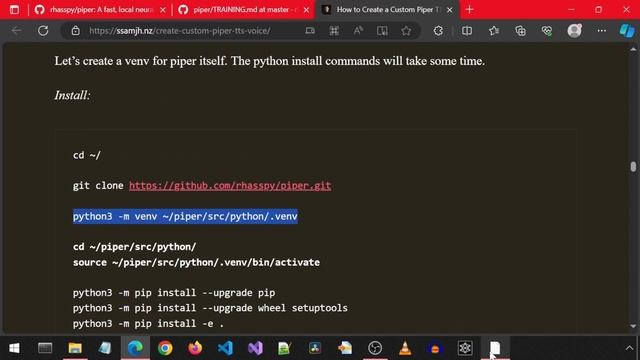Image resolution: width=640 pixels, height=360 pixels.
Task: Launch Google Chrome from taskbar
Action: [165, 348]
